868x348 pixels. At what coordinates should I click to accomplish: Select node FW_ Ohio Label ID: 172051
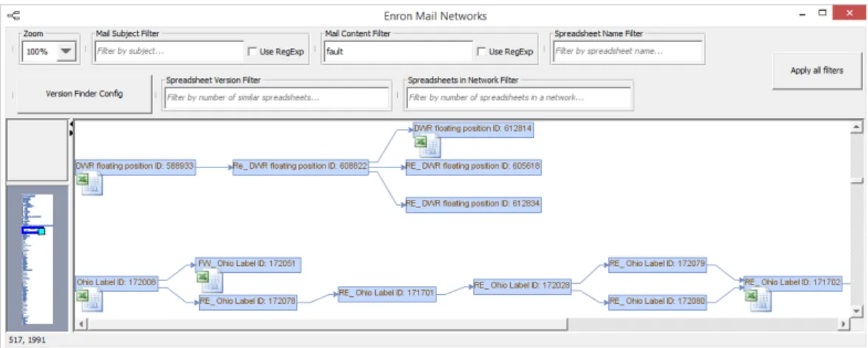point(248,264)
